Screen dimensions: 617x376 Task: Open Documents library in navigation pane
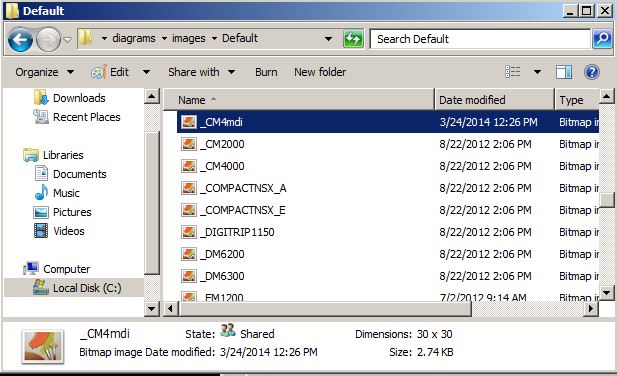[x=79, y=174]
